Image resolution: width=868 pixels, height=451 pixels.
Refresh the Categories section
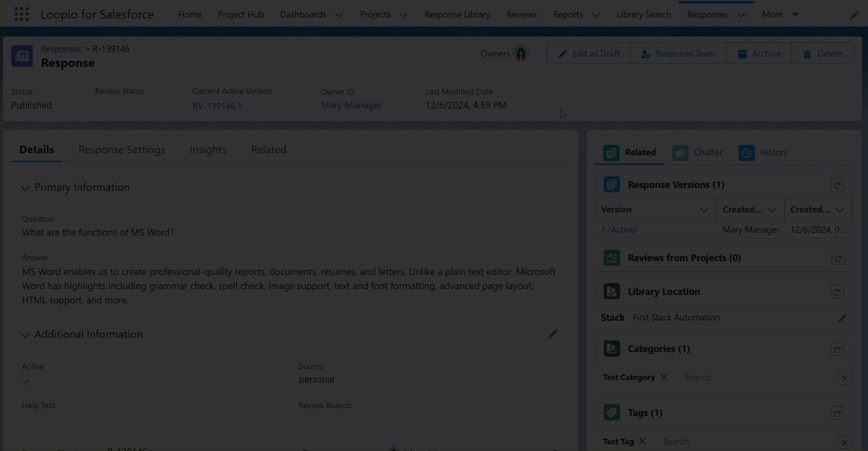tap(837, 349)
